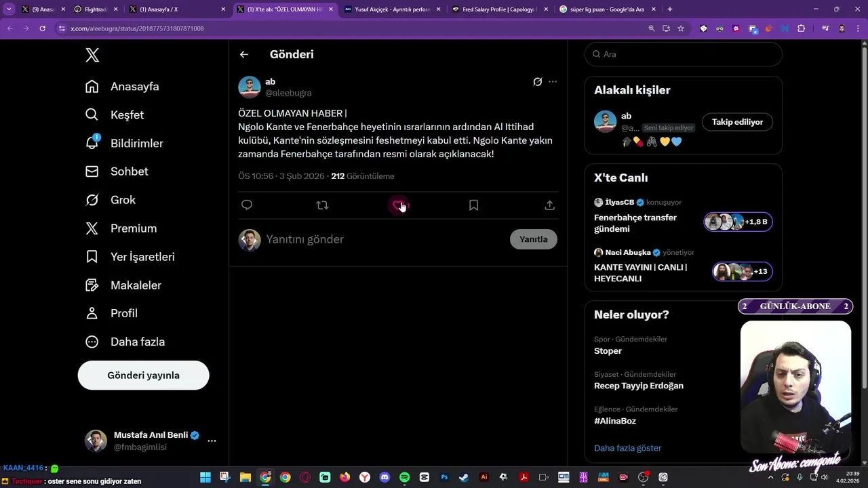This screenshot has width=868, height=488.
Task: Open the post's three-dot more menu
Action: 553,82
